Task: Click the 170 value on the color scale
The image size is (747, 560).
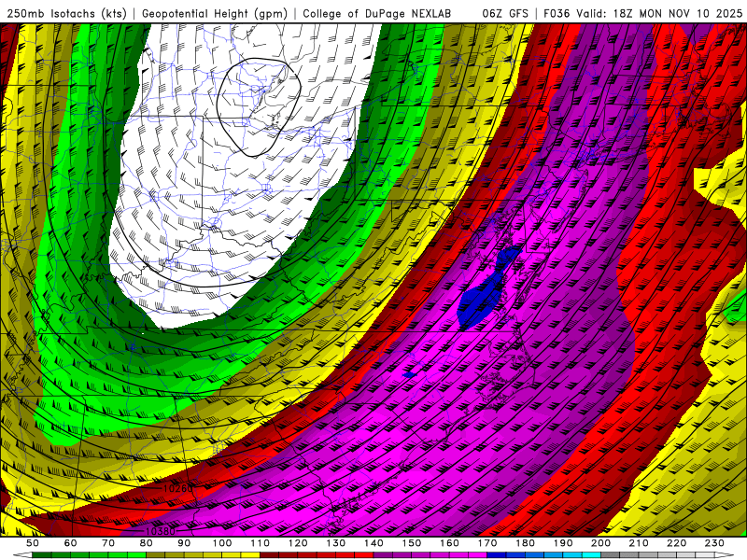Action: click(x=487, y=543)
